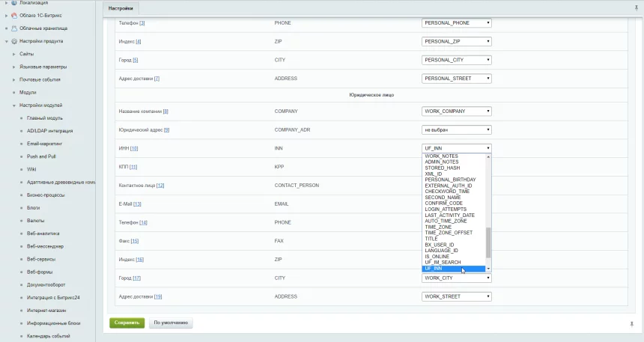Screen dimensions: 644x342
Task: Click the По умолчанию button
Action: [x=171, y=323]
